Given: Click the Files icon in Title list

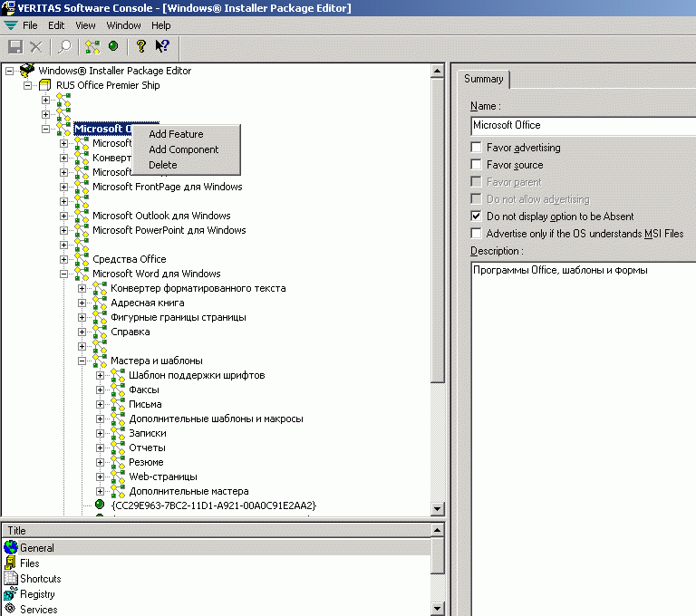Looking at the screenshot, I should pos(10,563).
